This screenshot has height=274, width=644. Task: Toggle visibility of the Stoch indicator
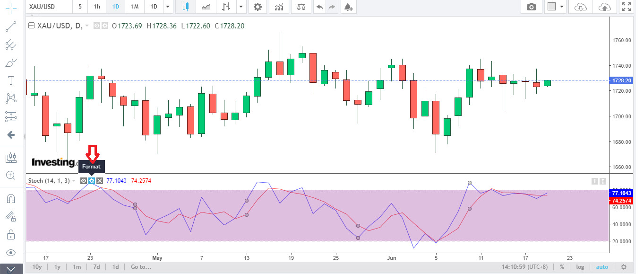point(84,181)
